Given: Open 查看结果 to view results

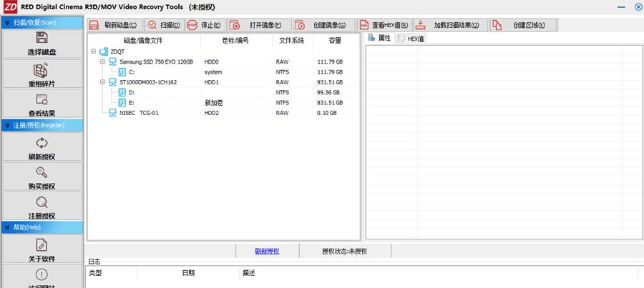Looking at the screenshot, I should (42, 104).
